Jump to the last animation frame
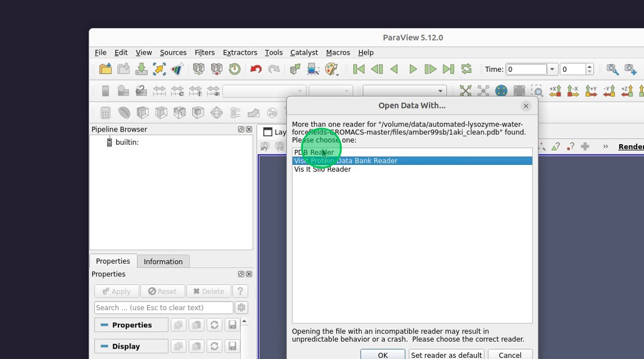 tap(448, 69)
